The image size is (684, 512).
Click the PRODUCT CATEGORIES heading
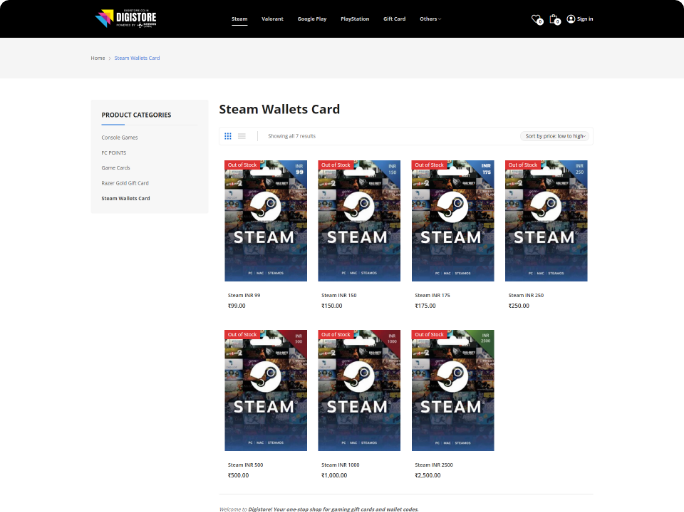point(136,115)
